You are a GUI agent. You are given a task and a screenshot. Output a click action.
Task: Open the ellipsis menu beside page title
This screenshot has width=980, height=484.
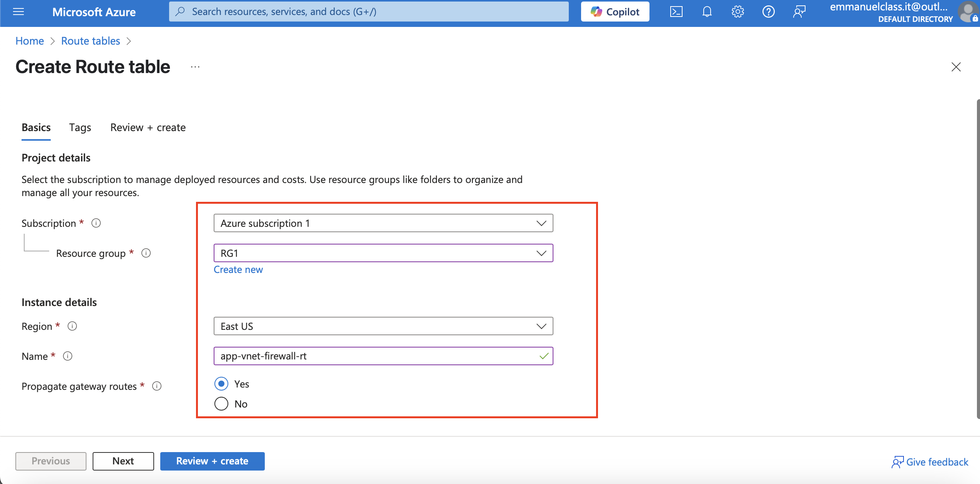[195, 67]
